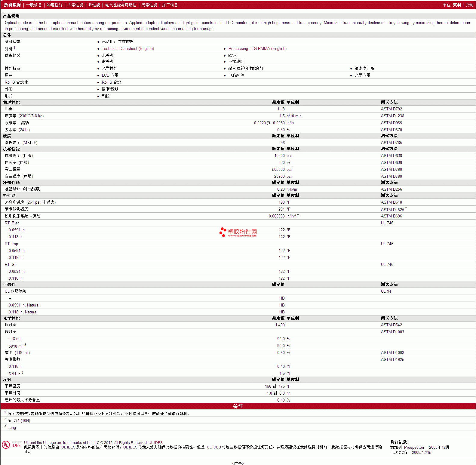Click footnote 1 superscript beside 资料
476x465 pixels.
(x=14, y=48)
